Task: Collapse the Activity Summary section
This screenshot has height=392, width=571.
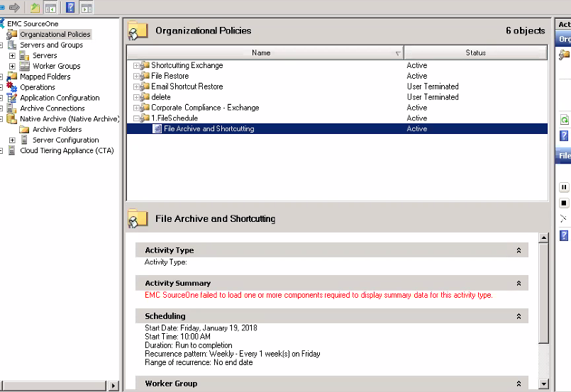Action: (519, 284)
